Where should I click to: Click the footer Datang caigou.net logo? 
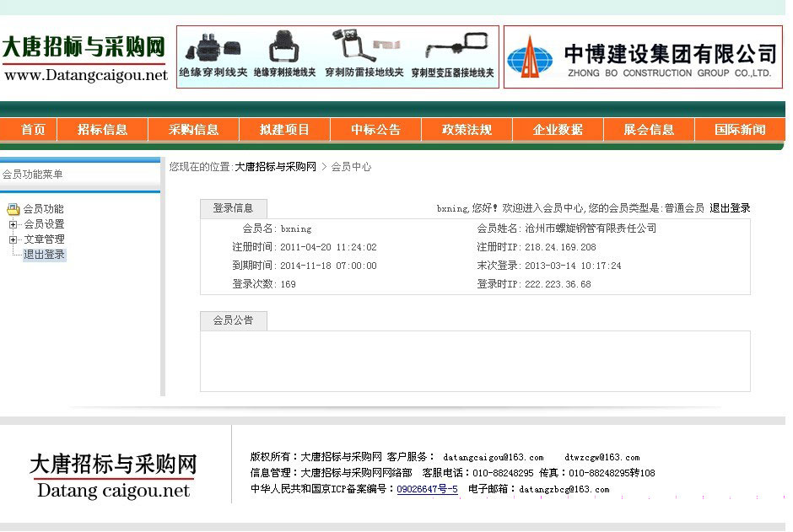click(113, 476)
